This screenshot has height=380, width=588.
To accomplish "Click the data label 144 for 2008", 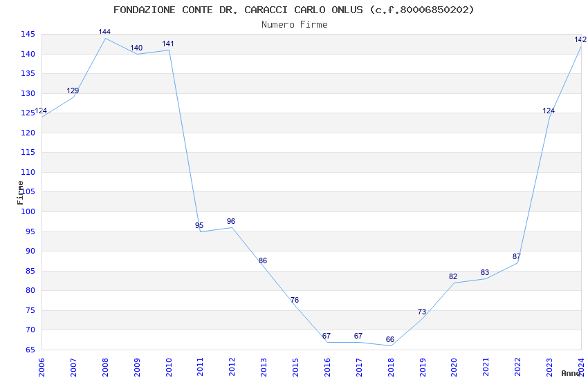I will click(104, 32).
